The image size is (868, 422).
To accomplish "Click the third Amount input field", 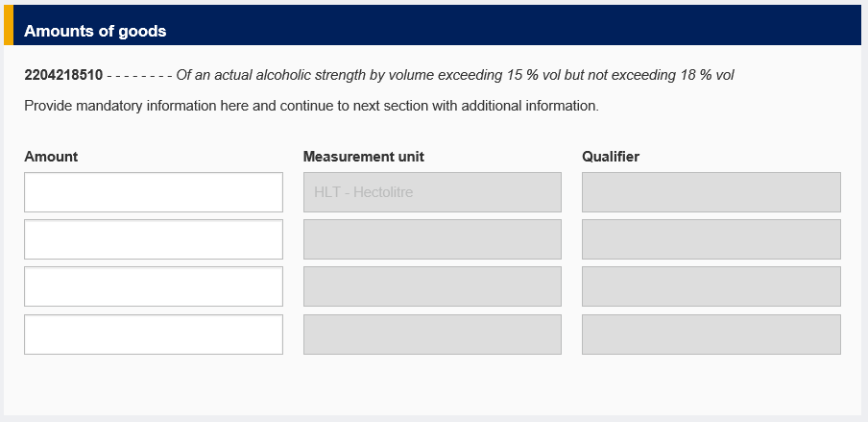I will pos(154,286).
